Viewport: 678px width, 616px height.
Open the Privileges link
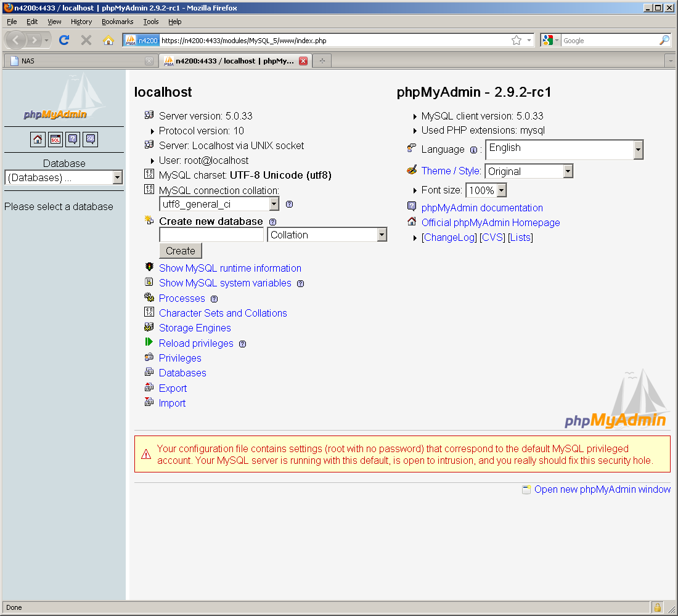click(180, 358)
